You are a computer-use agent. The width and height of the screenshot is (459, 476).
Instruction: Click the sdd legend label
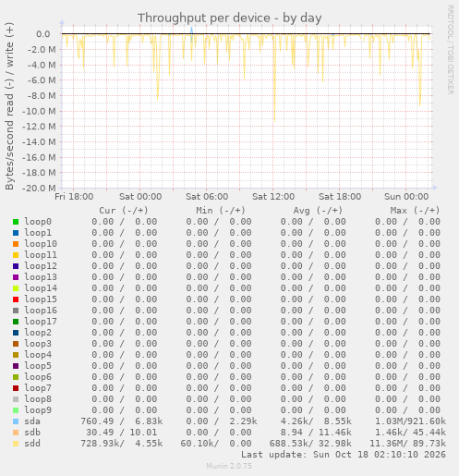click(32, 444)
